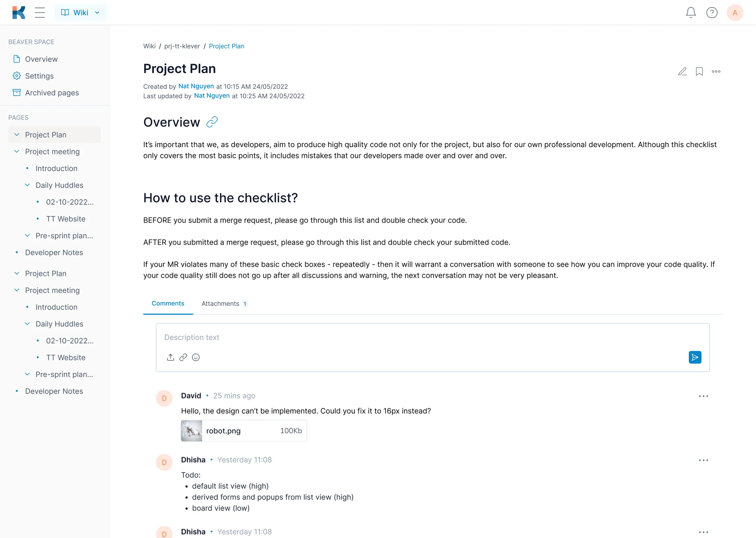This screenshot has height=538, width=756.
Task: Click the Overview anchor link icon
Action: (x=212, y=122)
